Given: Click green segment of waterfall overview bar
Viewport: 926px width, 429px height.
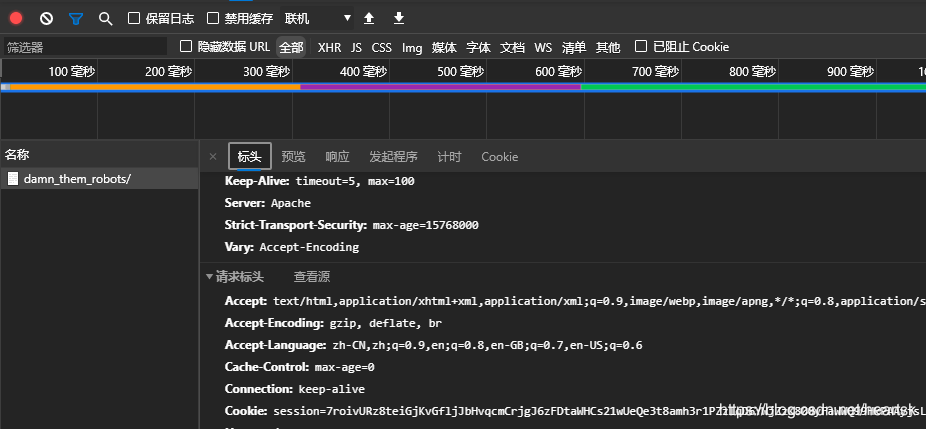Looking at the screenshot, I should pyautogui.click(x=754, y=87).
